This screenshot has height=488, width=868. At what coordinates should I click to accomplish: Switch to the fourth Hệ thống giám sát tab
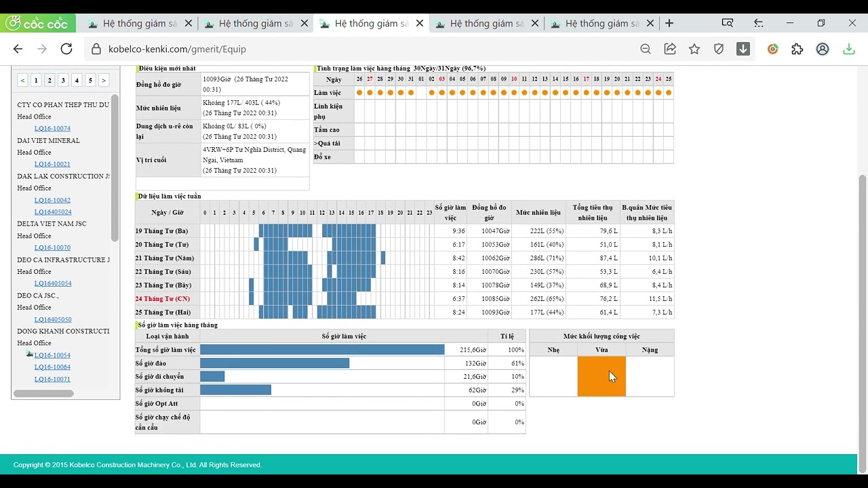(486, 23)
